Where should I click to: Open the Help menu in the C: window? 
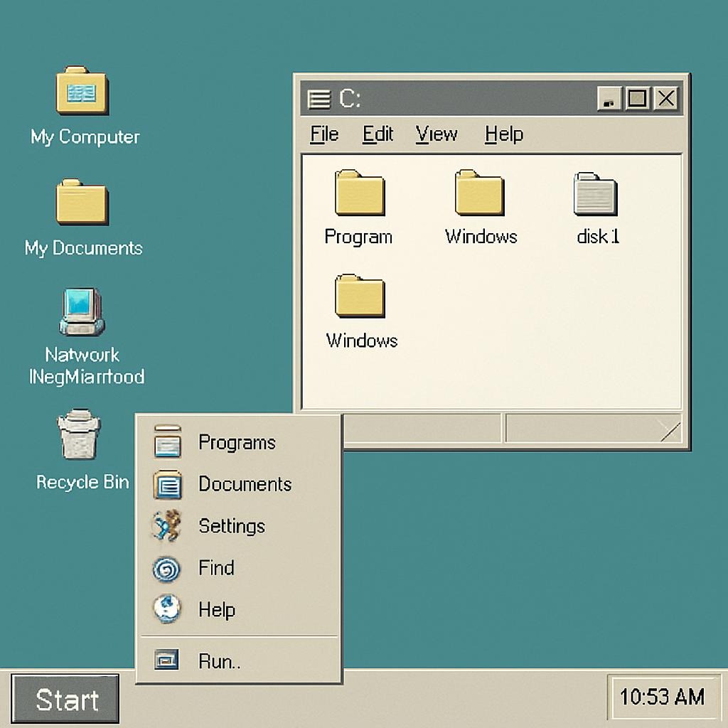click(503, 134)
